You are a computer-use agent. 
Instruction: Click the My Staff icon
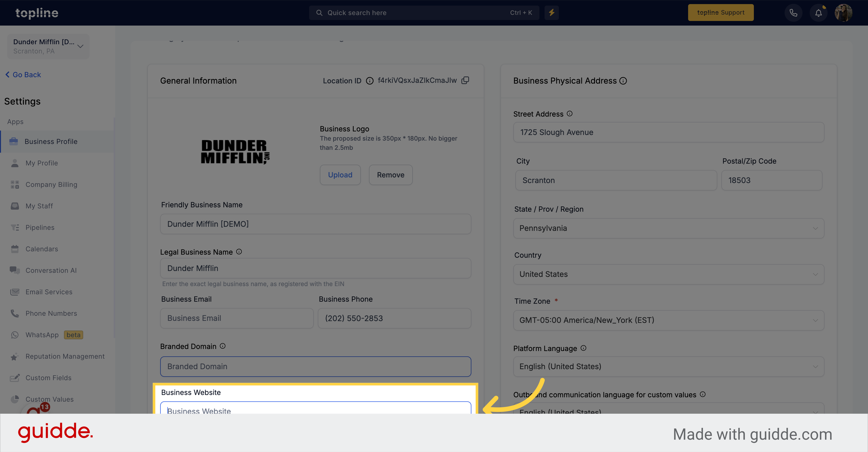click(x=15, y=206)
